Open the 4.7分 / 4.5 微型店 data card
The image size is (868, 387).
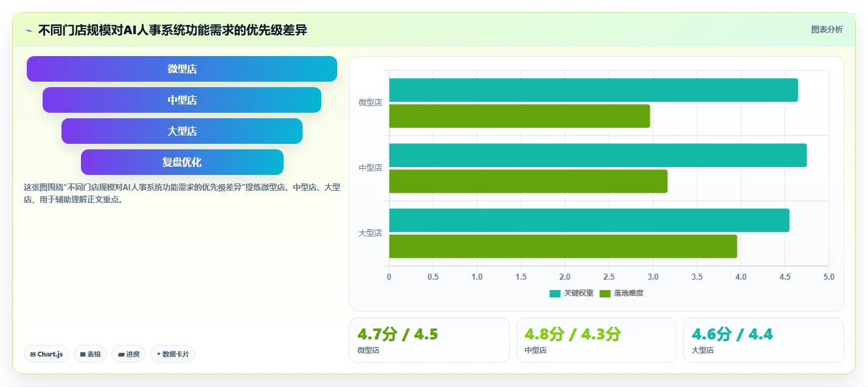[x=429, y=340]
